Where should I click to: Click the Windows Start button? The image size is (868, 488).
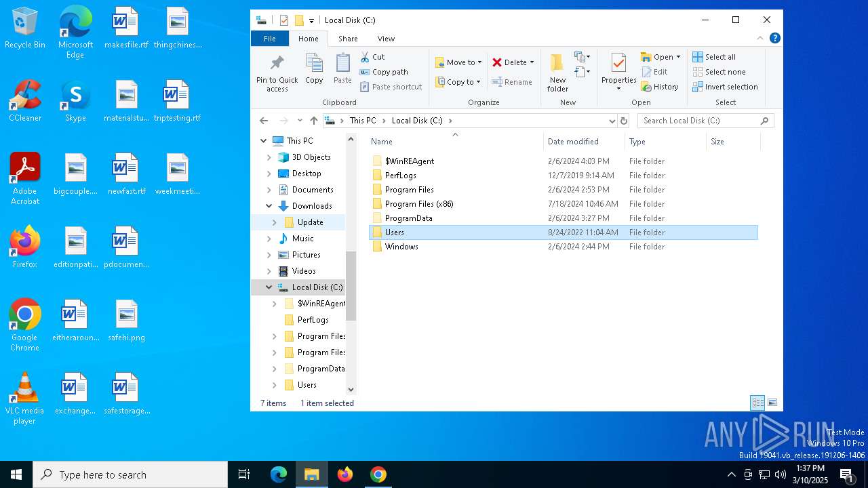(16, 474)
